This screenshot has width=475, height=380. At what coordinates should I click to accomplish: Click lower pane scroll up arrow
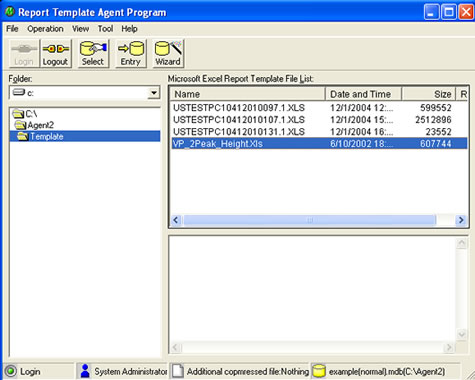click(462, 243)
